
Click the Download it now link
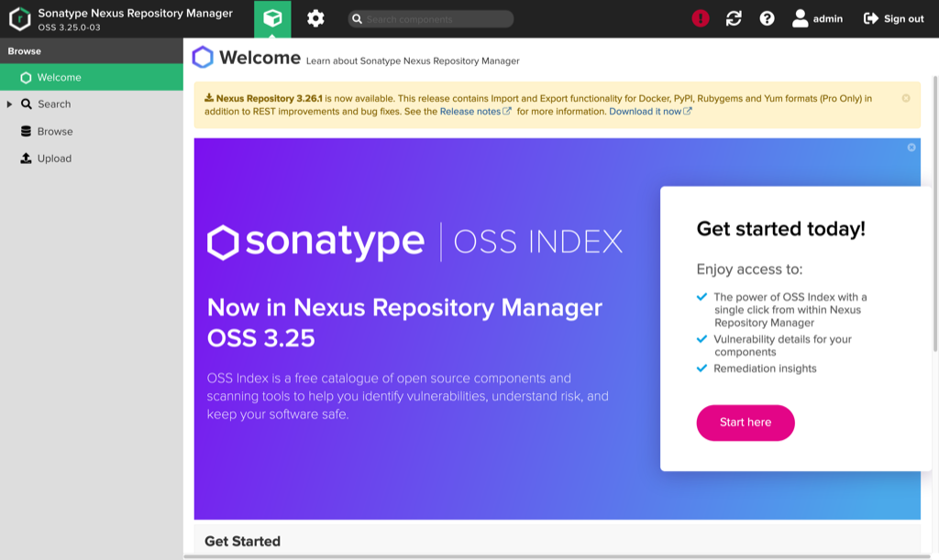click(x=645, y=111)
